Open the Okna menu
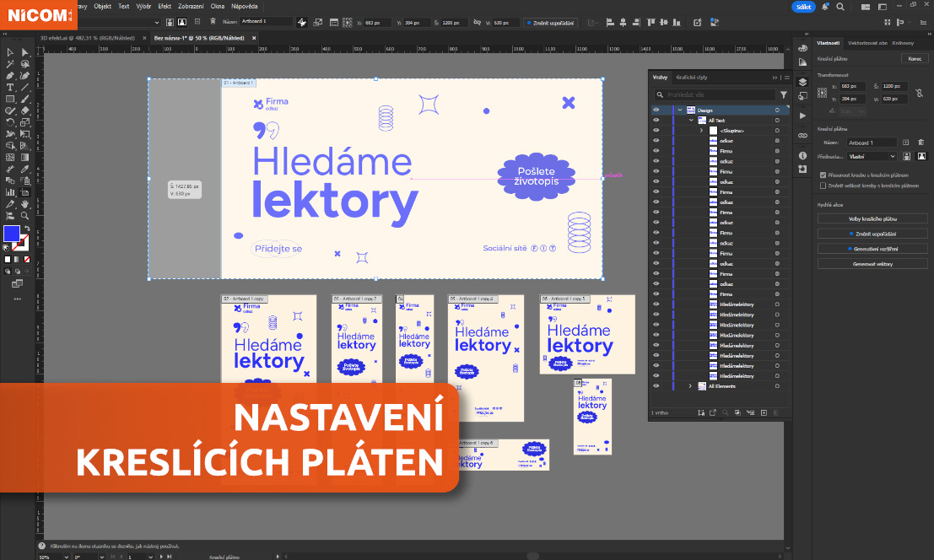Image resolution: width=934 pixels, height=560 pixels. click(218, 6)
